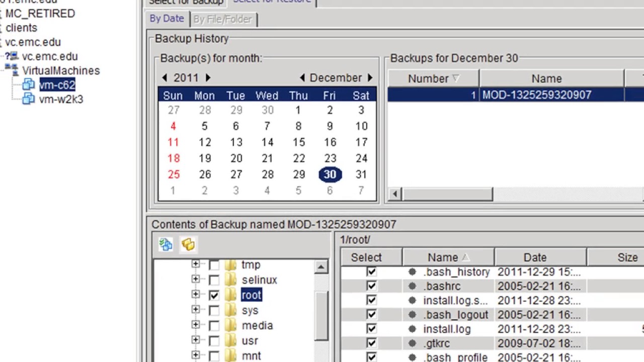The image size is (644, 362).
Task: Click the backups list horizontal scrollbar thumb
Action: 448,194
